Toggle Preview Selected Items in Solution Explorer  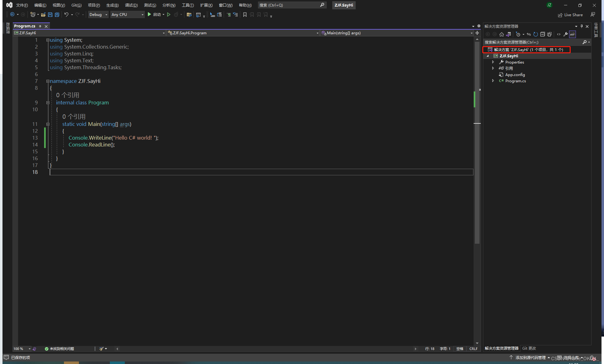[572, 34]
